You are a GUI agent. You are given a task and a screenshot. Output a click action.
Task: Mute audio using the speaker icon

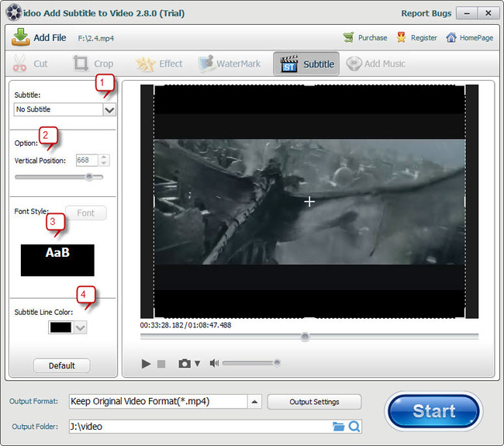[x=215, y=363]
